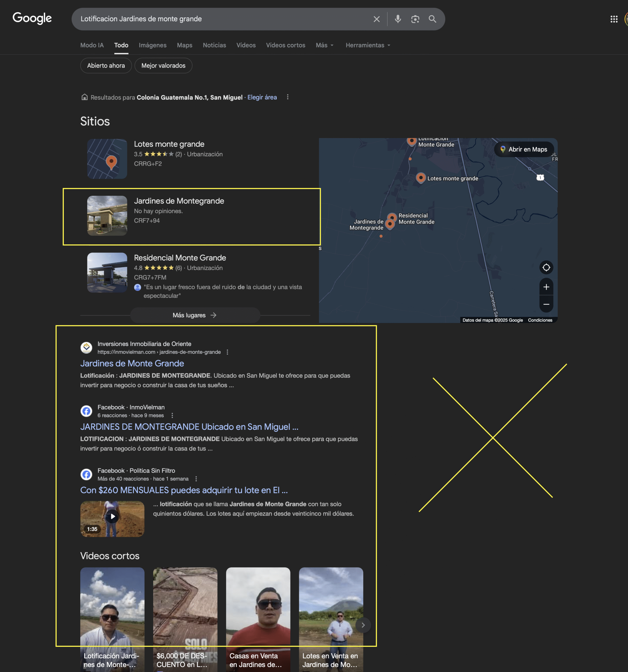Open Google Lens image search
This screenshot has height=672, width=628.
[x=415, y=19]
